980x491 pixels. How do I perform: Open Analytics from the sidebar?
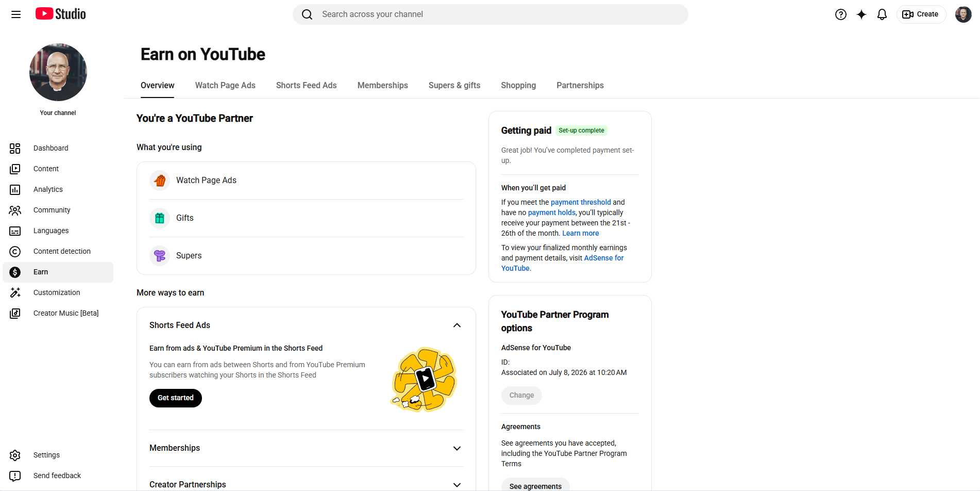point(58,190)
